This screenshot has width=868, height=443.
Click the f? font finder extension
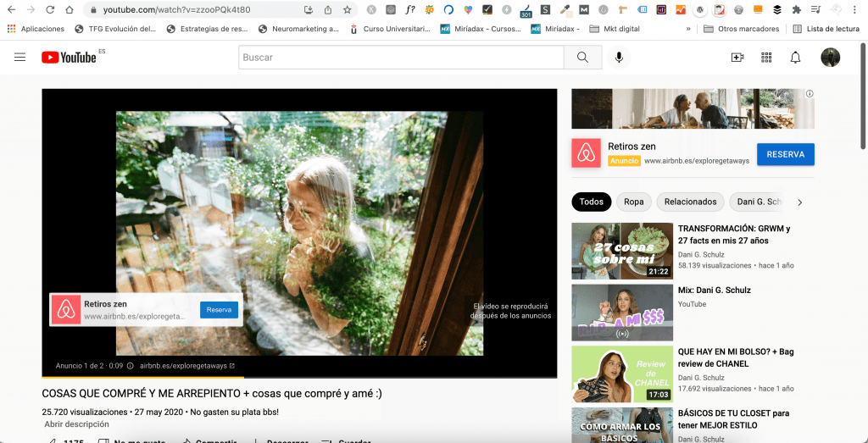[x=410, y=9]
